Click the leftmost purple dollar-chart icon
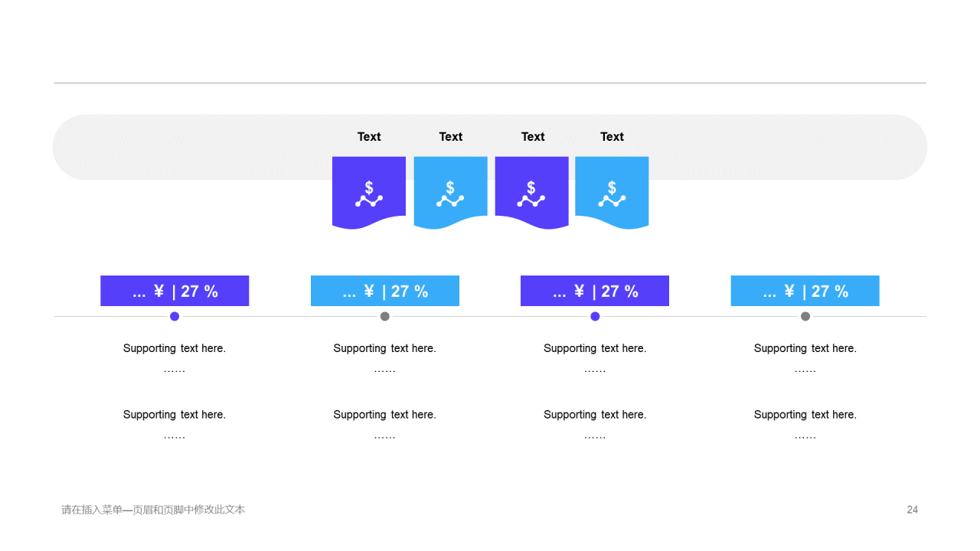 369,194
